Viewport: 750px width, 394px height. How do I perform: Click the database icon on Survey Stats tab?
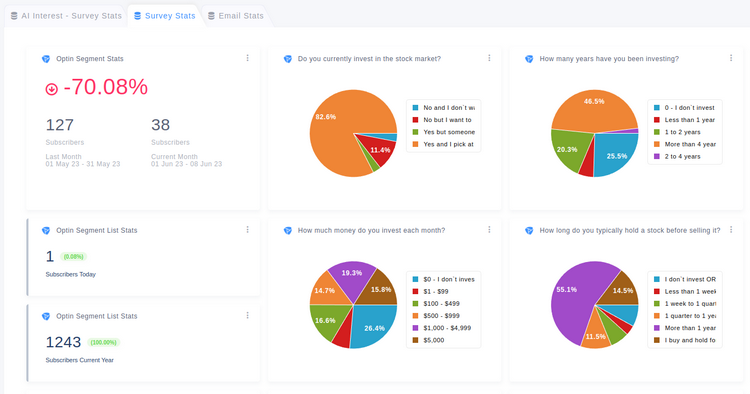(137, 16)
